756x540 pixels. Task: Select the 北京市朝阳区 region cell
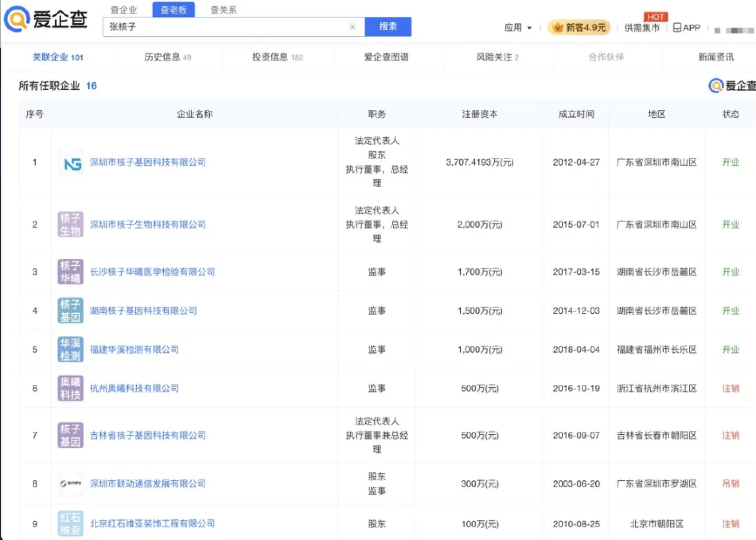(657, 524)
